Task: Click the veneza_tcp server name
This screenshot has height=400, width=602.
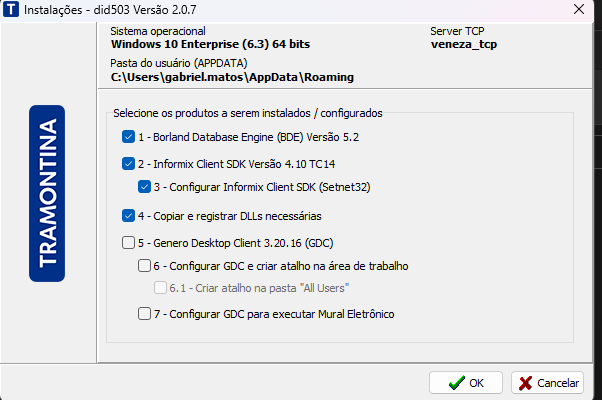Action: pos(464,45)
